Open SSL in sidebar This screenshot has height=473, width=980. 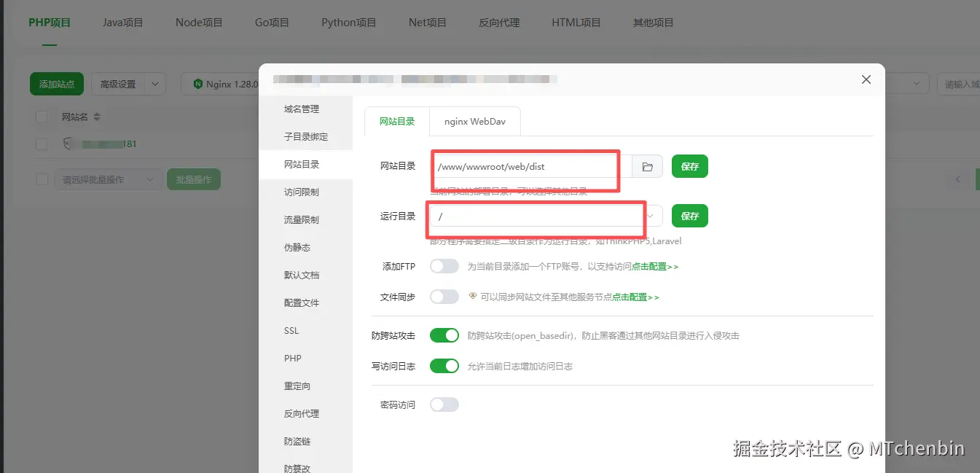point(306,331)
